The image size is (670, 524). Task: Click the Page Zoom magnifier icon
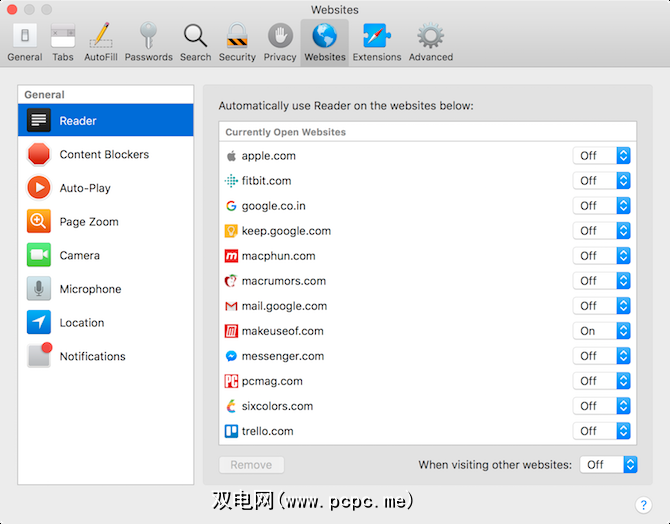pos(39,221)
